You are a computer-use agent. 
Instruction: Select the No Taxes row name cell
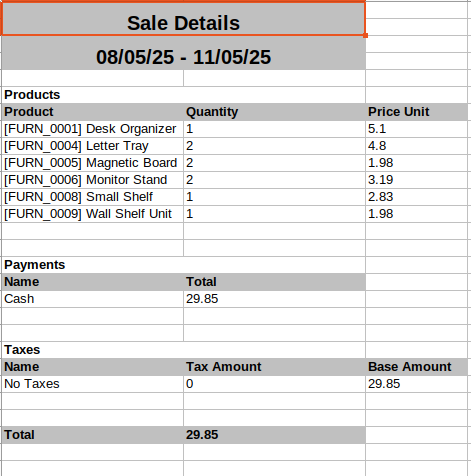tap(92, 384)
